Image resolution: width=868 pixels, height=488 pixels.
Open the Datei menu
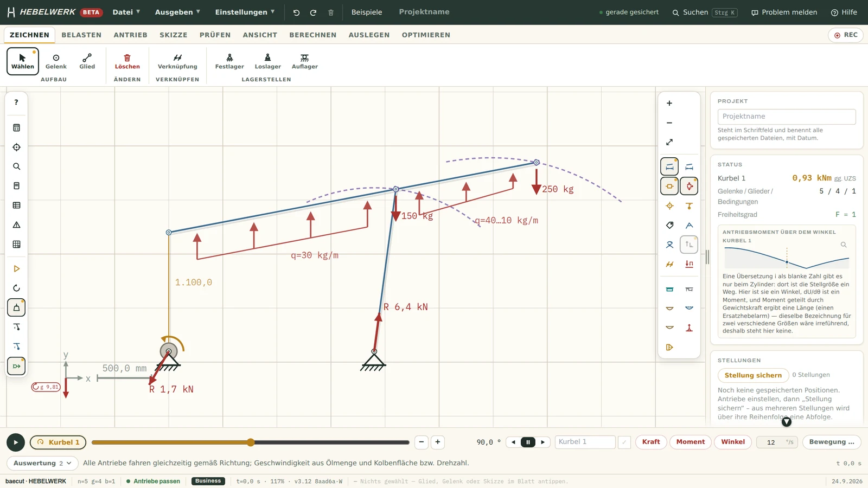pyautogui.click(x=126, y=12)
